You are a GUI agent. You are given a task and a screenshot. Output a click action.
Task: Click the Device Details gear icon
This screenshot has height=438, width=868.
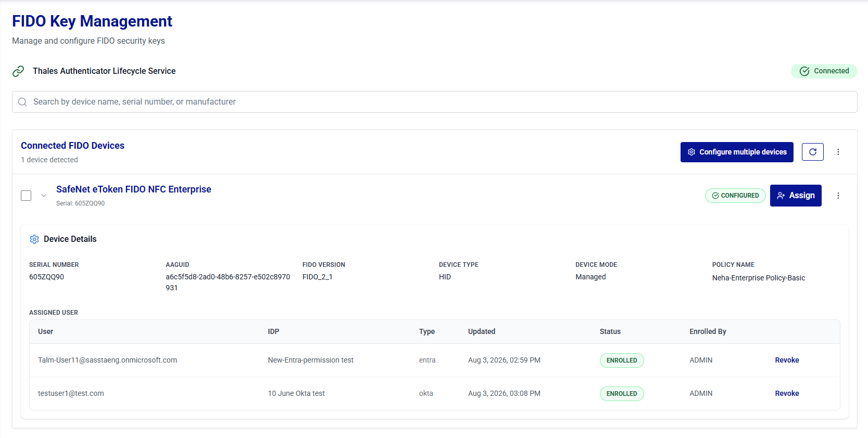pyautogui.click(x=34, y=239)
